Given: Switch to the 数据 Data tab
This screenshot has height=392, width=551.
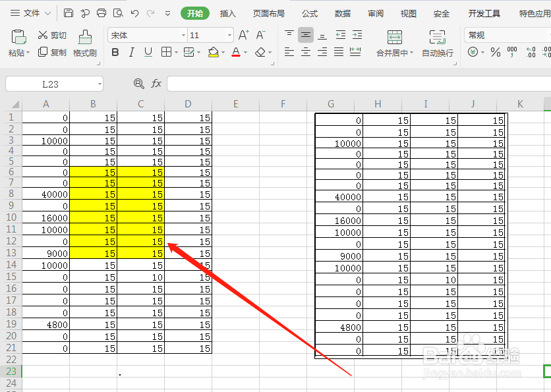Looking at the screenshot, I should (x=343, y=13).
